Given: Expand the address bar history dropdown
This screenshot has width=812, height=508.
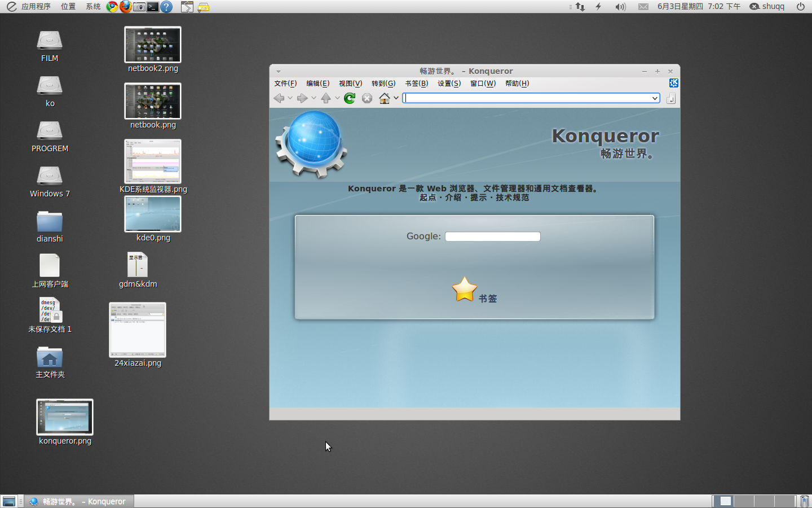Looking at the screenshot, I should click(654, 98).
